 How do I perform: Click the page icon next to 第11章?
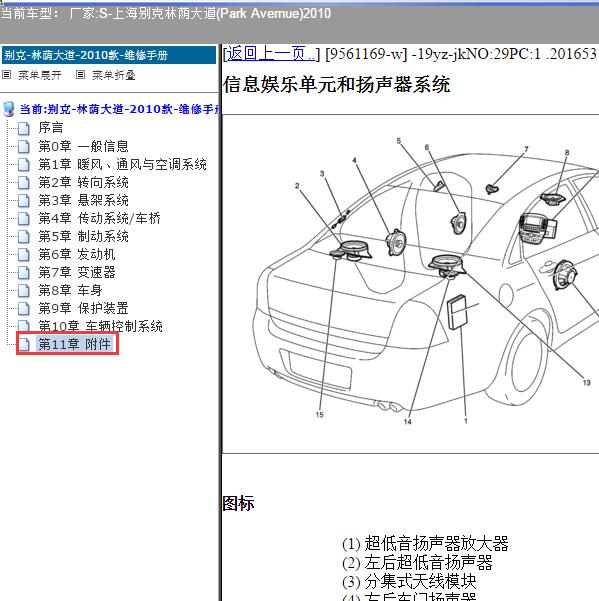pyautogui.click(x=24, y=345)
